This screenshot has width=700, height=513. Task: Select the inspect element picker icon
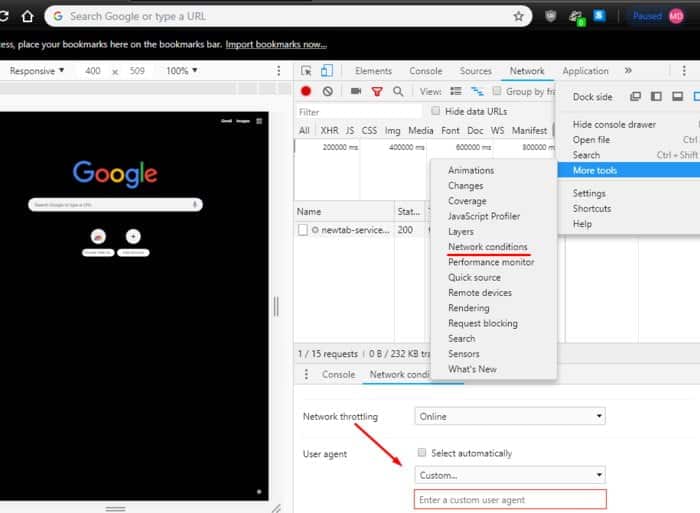pos(306,71)
